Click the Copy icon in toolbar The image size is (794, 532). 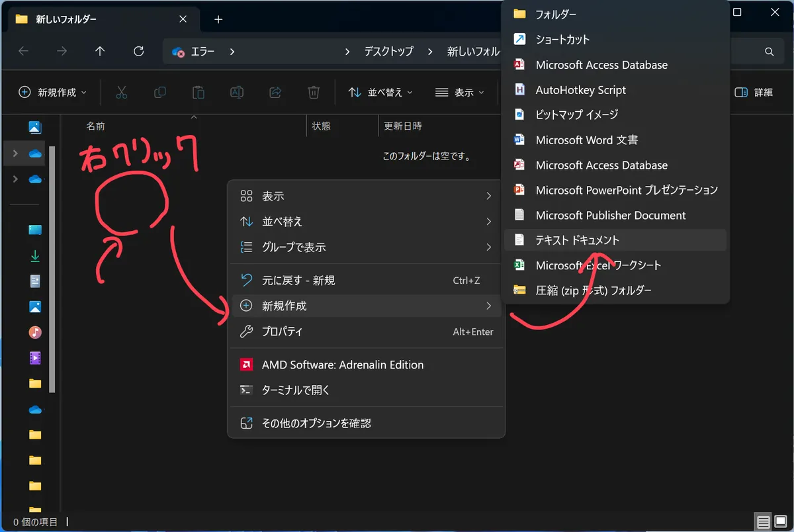(159, 93)
